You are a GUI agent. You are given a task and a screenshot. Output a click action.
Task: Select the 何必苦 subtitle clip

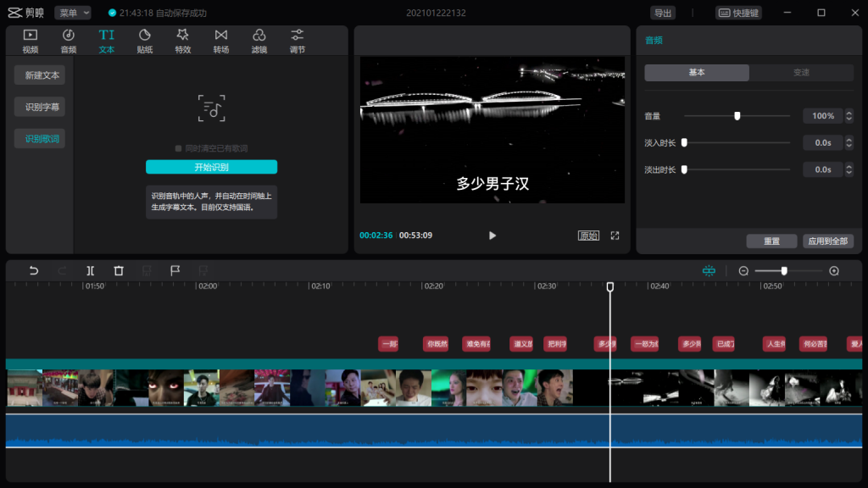tap(813, 344)
